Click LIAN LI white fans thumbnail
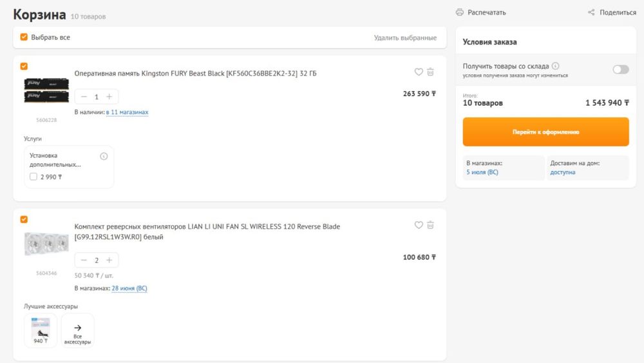Screen dimensions: 644x363 click(x=46, y=244)
